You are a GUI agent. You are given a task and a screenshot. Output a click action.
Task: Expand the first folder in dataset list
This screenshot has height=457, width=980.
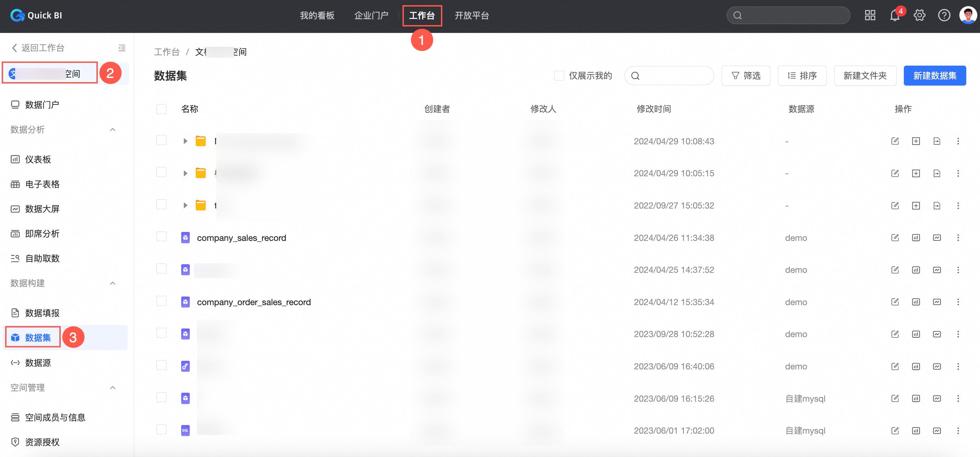pyautogui.click(x=185, y=141)
